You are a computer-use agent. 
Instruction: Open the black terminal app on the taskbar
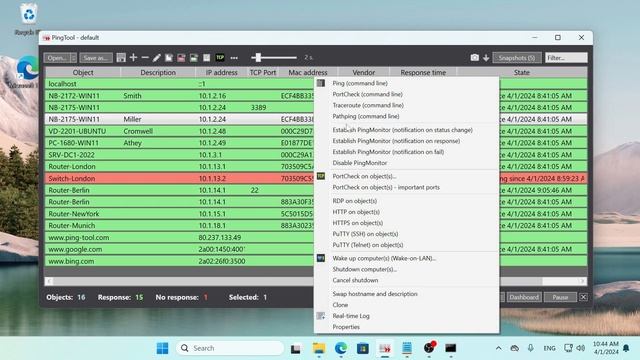(x=451, y=348)
